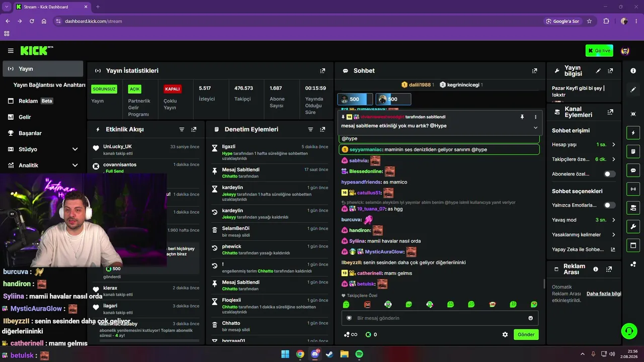644x362 pixels.
Task: Pop out the Reklam Arası panel
Action: 609,269
